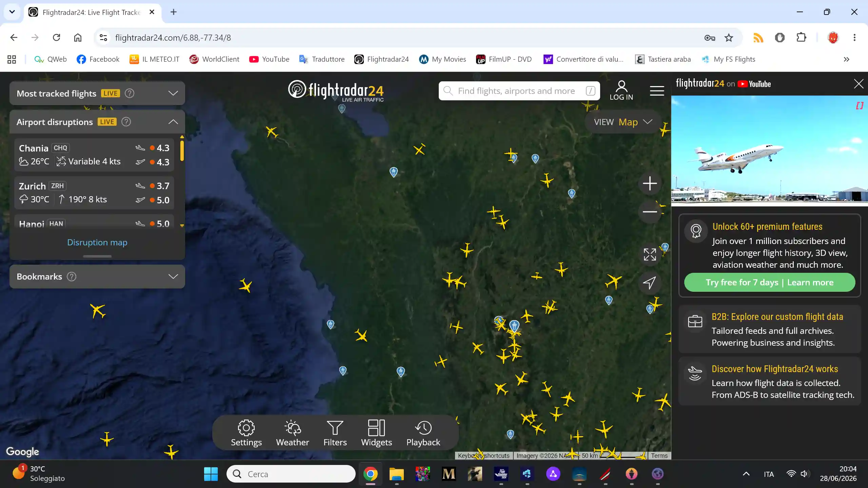Open the hamburger main menu

657,91
